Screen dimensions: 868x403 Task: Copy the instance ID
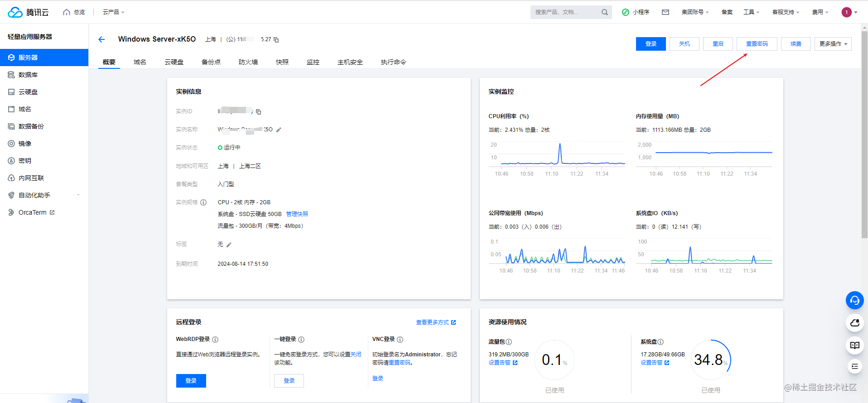point(259,112)
